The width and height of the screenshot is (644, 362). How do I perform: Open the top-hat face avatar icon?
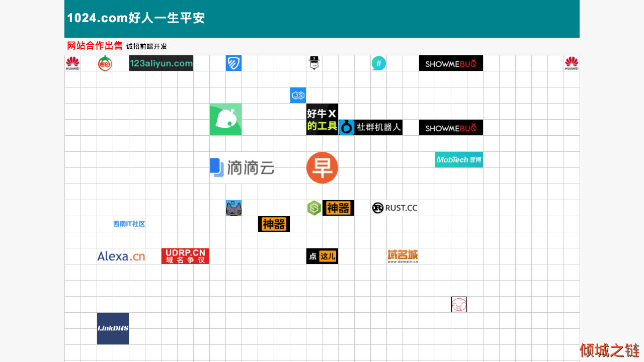314,63
